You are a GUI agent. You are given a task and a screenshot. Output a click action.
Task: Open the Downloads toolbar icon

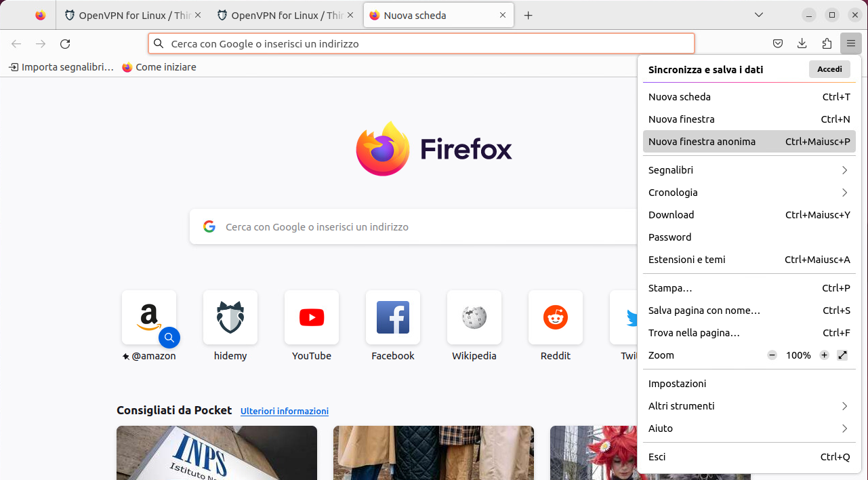coord(802,43)
